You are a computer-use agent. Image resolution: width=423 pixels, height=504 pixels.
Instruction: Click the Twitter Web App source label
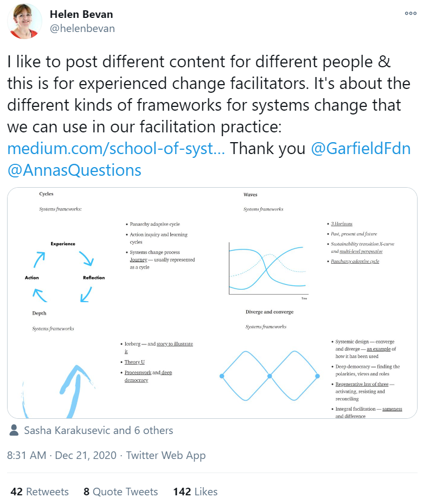click(x=166, y=455)
